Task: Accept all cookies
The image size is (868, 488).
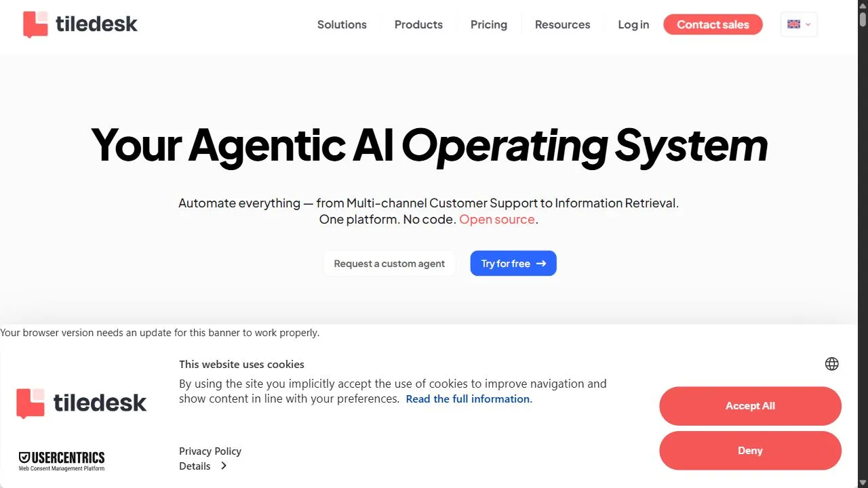Action: [750, 406]
